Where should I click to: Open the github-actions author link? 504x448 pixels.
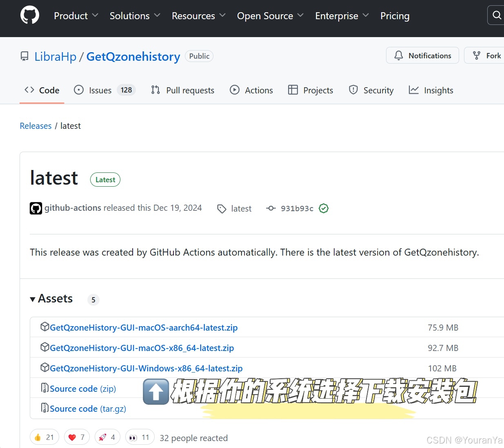(x=73, y=208)
